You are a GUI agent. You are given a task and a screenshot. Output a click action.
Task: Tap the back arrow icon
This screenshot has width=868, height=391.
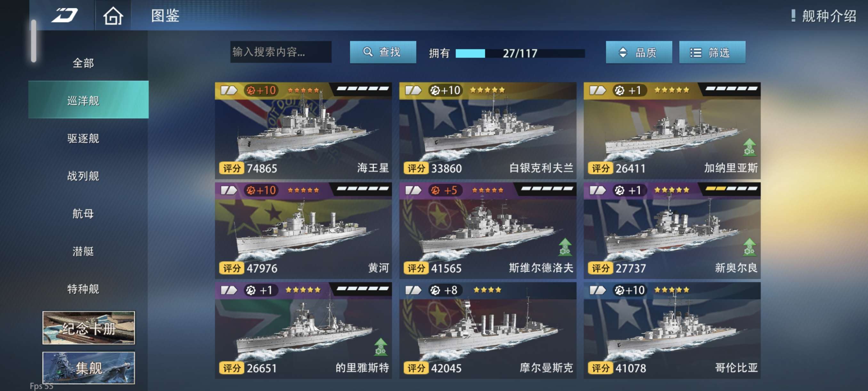click(x=64, y=15)
